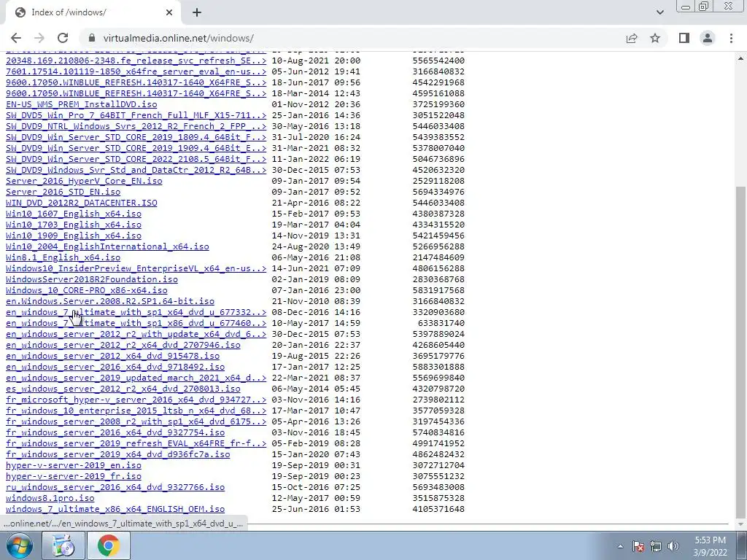Download windows8.1pro.iso
The image size is (747, 560).
50,499
